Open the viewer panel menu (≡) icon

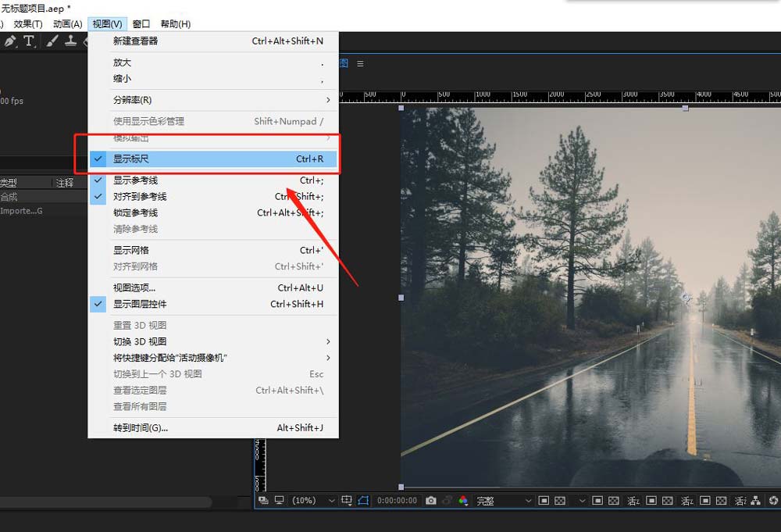tap(360, 64)
